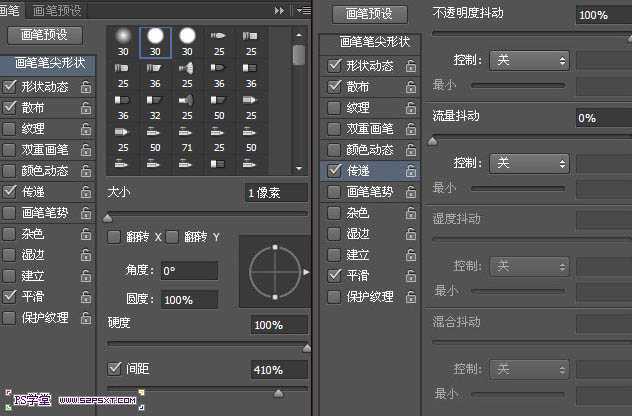Open the brush panel flyout menu icon
The height and width of the screenshot is (416, 632).
coord(304,11)
